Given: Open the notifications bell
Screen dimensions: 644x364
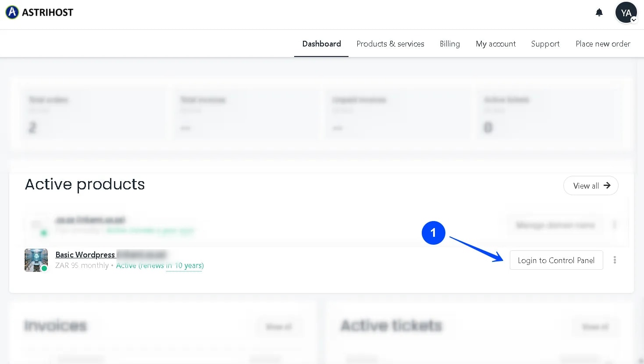Looking at the screenshot, I should point(599,12).
